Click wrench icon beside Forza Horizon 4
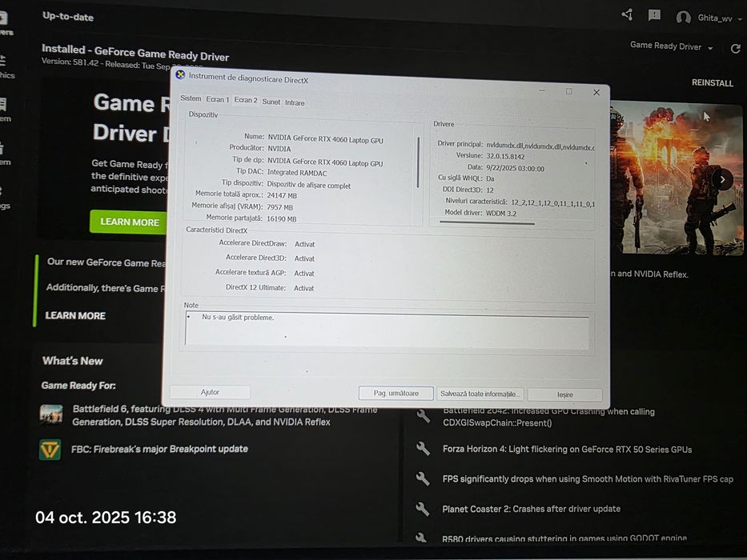 (x=423, y=449)
